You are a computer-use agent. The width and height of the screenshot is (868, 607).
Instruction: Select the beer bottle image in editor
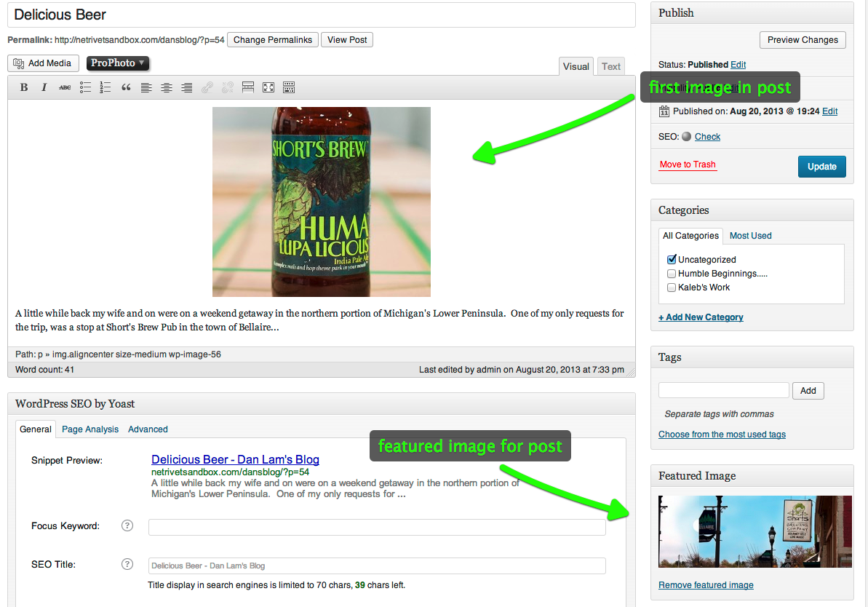(x=321, y=202)
